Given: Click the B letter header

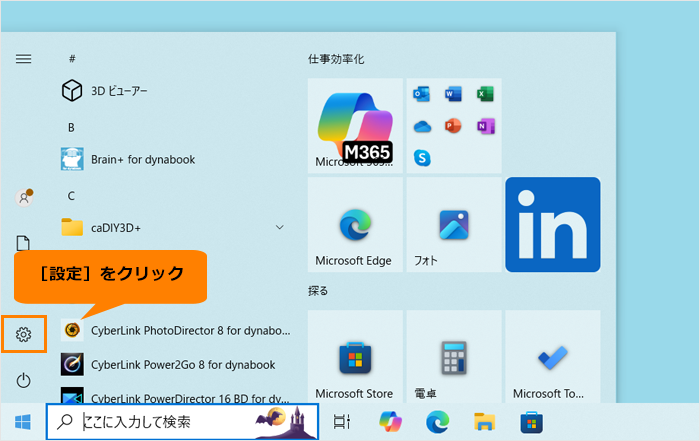Looking at the screenshot, I should tap(71, 128).
